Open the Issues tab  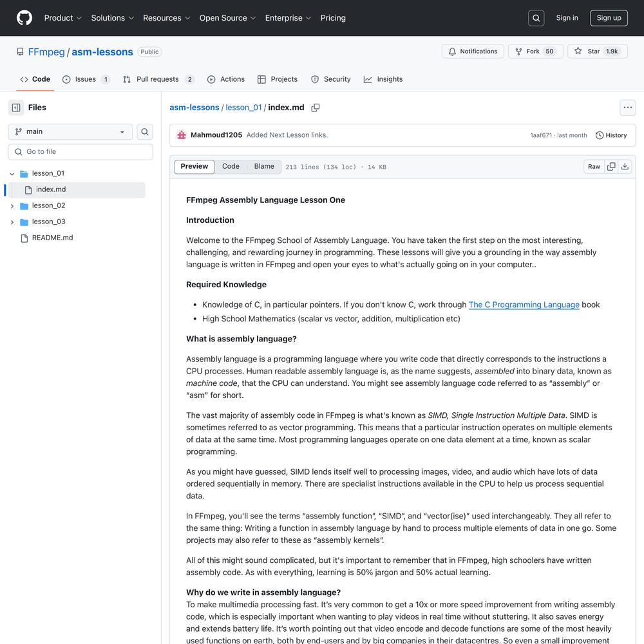coord(86,79)
